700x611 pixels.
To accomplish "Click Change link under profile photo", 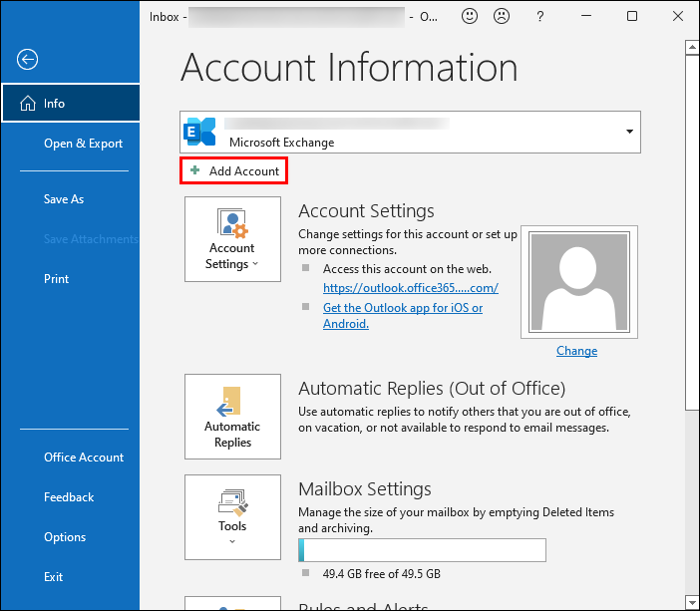I will 576,351.
